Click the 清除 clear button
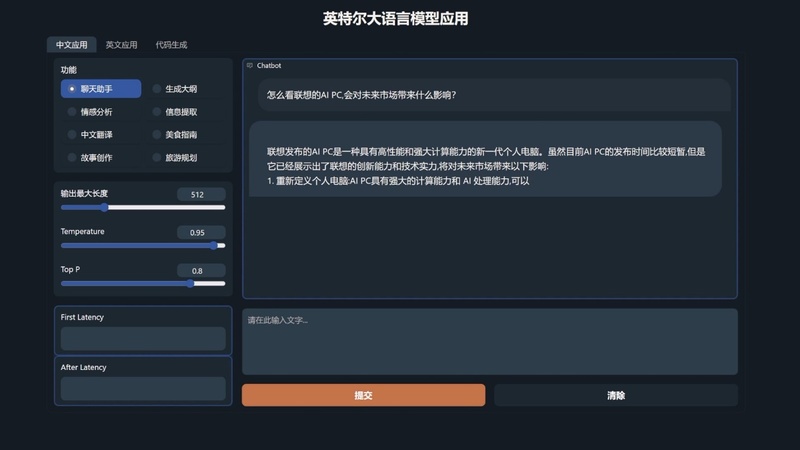 click(616, 395)
